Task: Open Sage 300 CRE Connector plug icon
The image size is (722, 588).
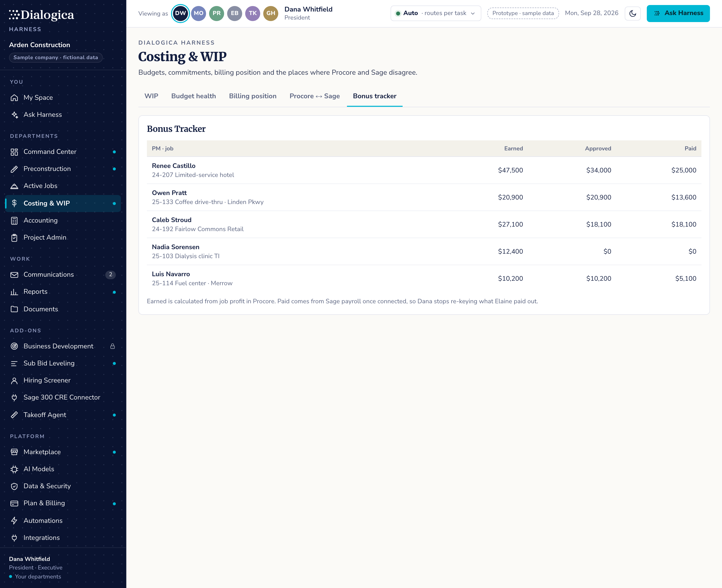Action: 14,397
